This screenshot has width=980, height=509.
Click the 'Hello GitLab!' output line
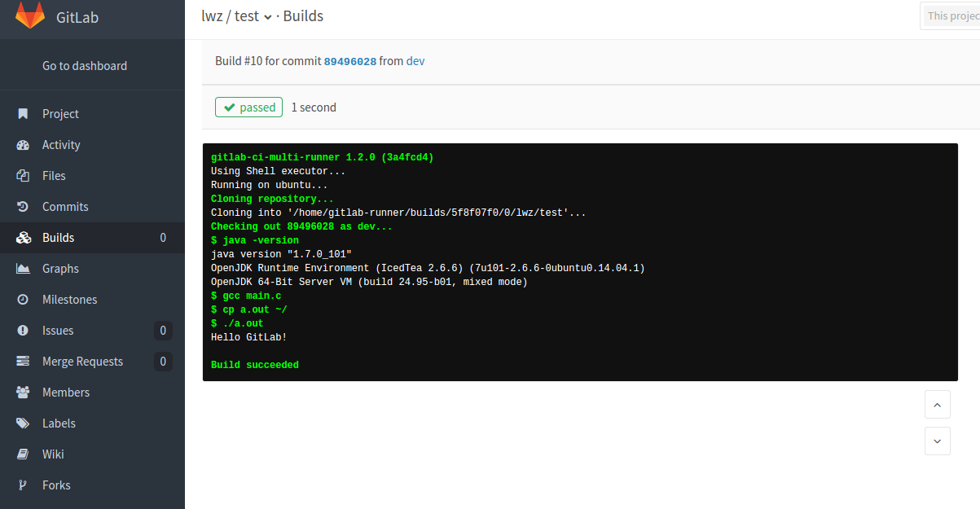tap(249, 338)
